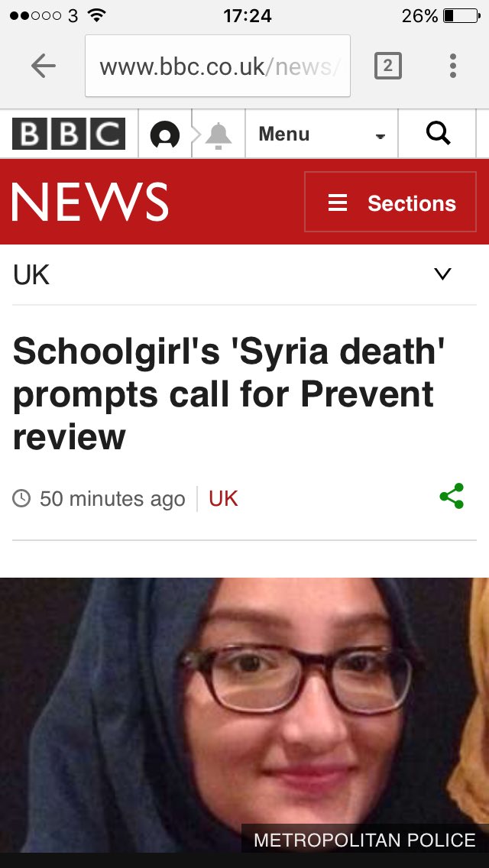Screen dimensions: 489x868
Task: Tap the browser back arrow
Action: click(x=44, y=66)
